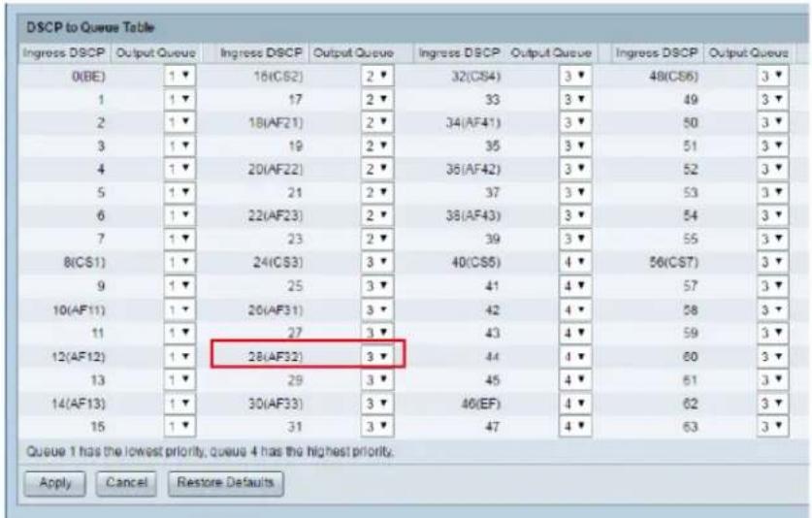Click the 63 Ingress DSCP cell
Viewport: 812px width, 518px height.
[x=691, y=427]
